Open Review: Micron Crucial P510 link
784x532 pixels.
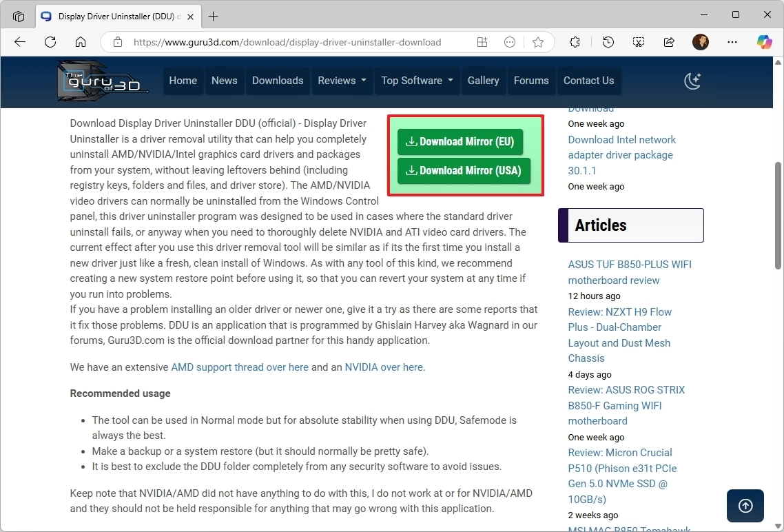click(623, 476)
